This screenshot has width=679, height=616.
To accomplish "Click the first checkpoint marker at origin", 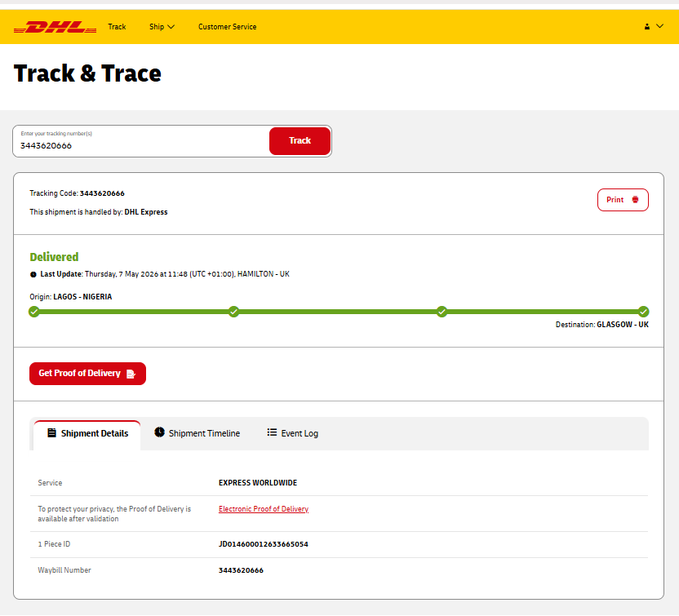I will pyautogui.click(x=33, y=312).
